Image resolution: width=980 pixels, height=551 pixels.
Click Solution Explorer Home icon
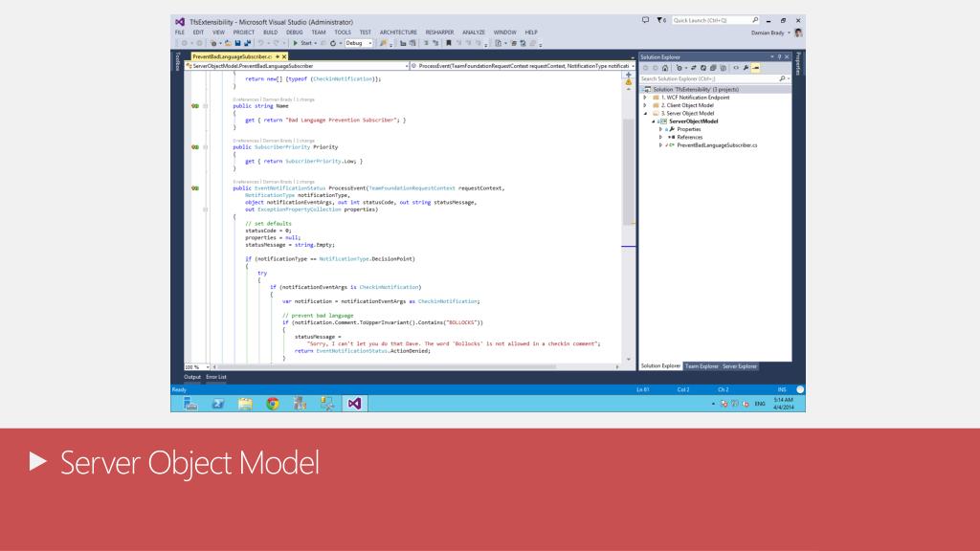(x=665, y=68)
